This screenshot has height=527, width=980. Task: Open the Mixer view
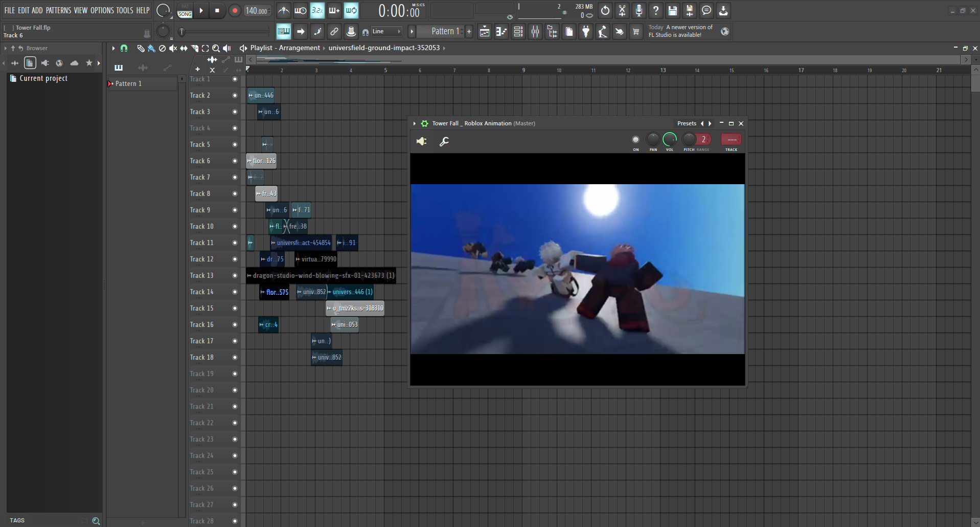coord(535,32)
